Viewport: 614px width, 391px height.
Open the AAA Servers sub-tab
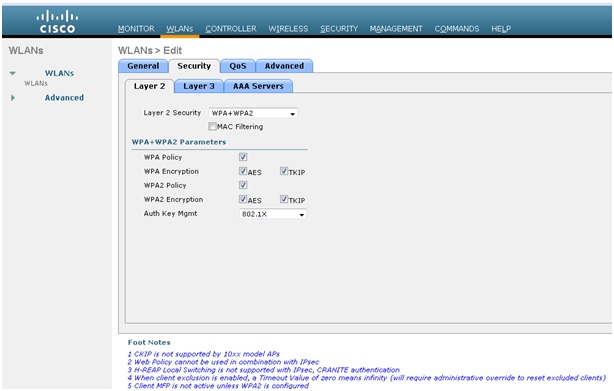coord(258,86)
